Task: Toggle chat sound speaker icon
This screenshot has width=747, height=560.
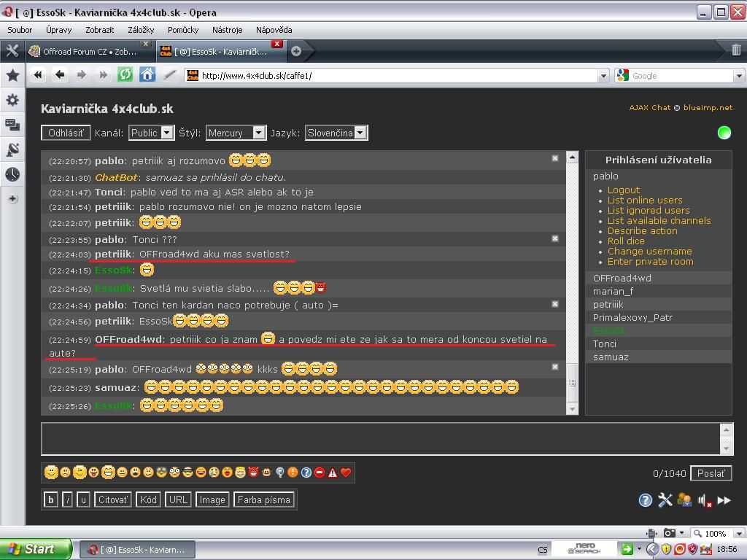Action: click(x=705, y=500)
